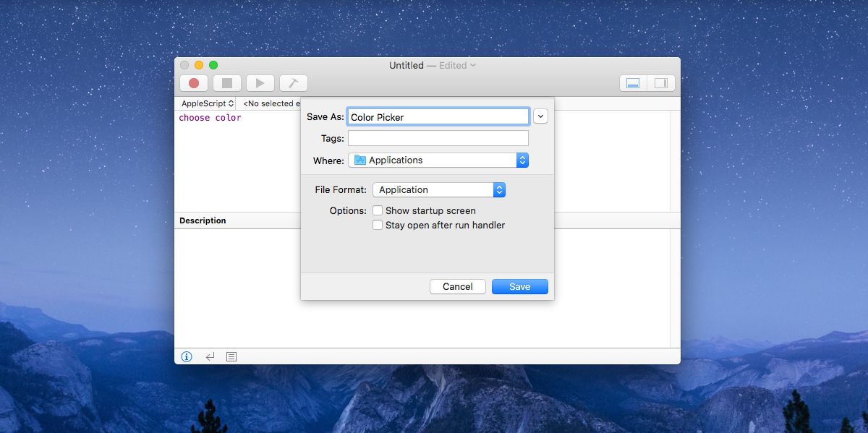Show the description via the info icon

tap(187, 356)
